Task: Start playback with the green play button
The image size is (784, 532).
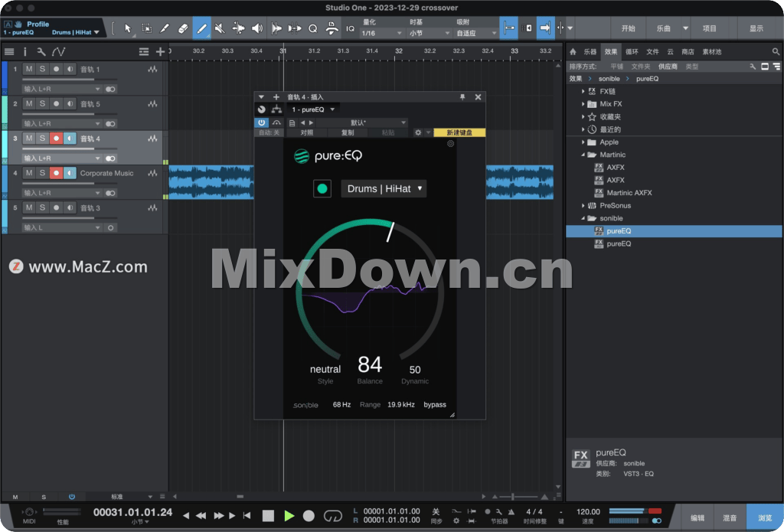Action: pos(289,515)
